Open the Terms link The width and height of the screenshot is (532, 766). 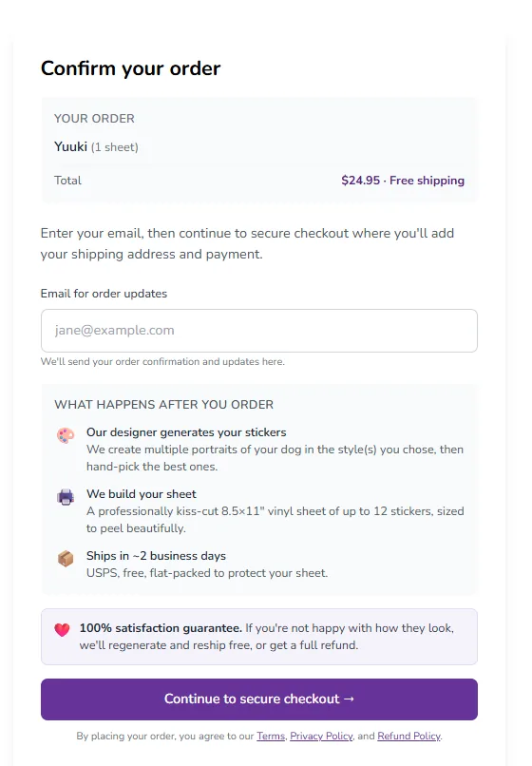tap(271, 736)
